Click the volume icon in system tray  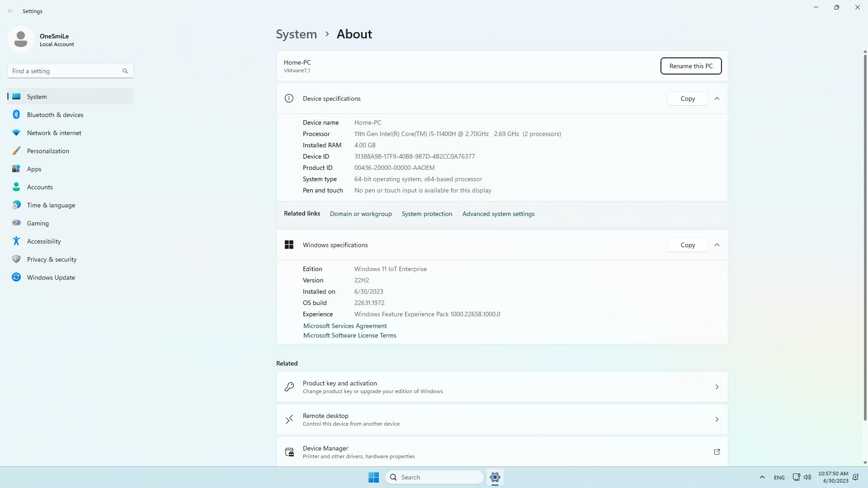coord(807,477)
